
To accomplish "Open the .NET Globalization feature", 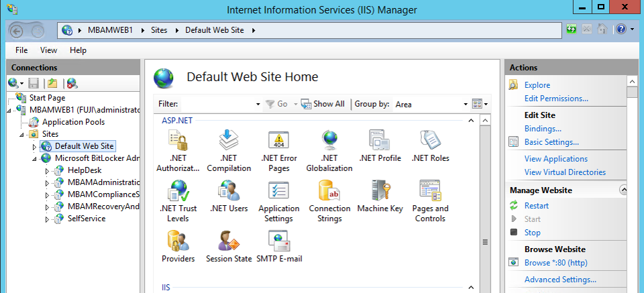I will click(329, 151).
